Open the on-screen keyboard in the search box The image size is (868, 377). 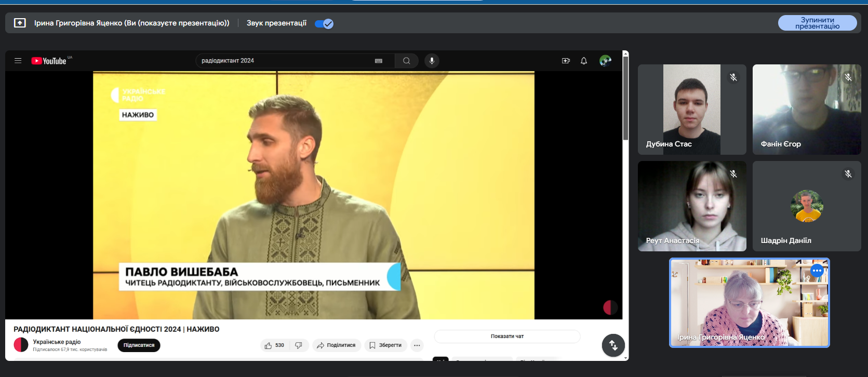(379, 61)
